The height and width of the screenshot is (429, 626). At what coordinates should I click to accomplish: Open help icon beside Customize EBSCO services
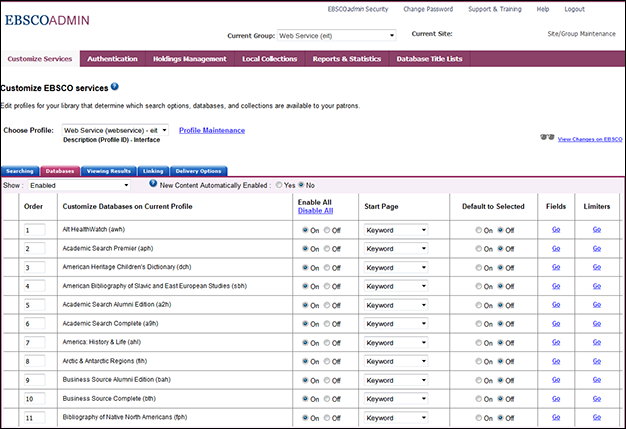[x=115, y=86]
